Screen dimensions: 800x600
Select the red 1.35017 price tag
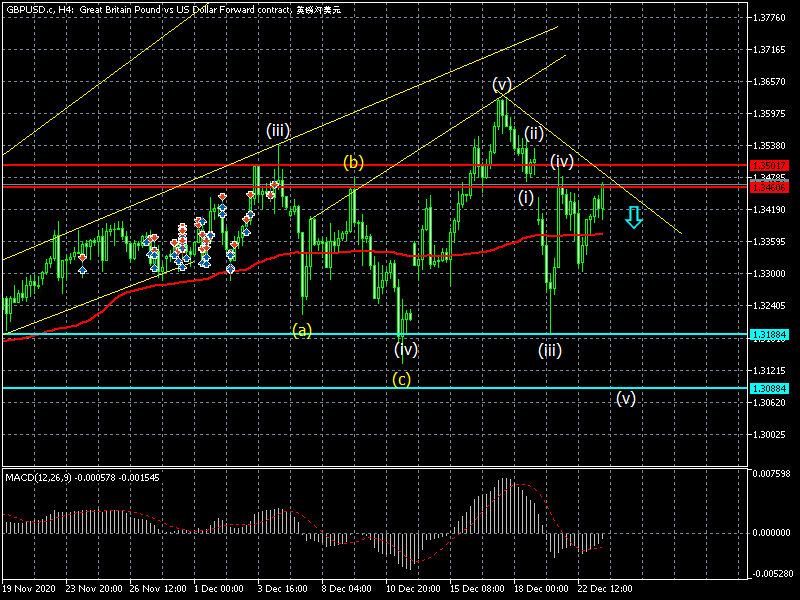(769, 165)
